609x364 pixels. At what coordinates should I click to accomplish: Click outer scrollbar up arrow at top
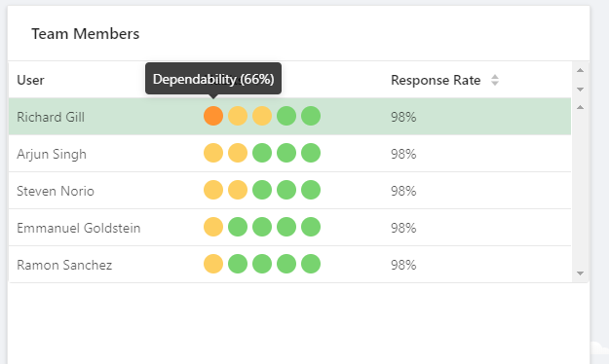[581, 70]
